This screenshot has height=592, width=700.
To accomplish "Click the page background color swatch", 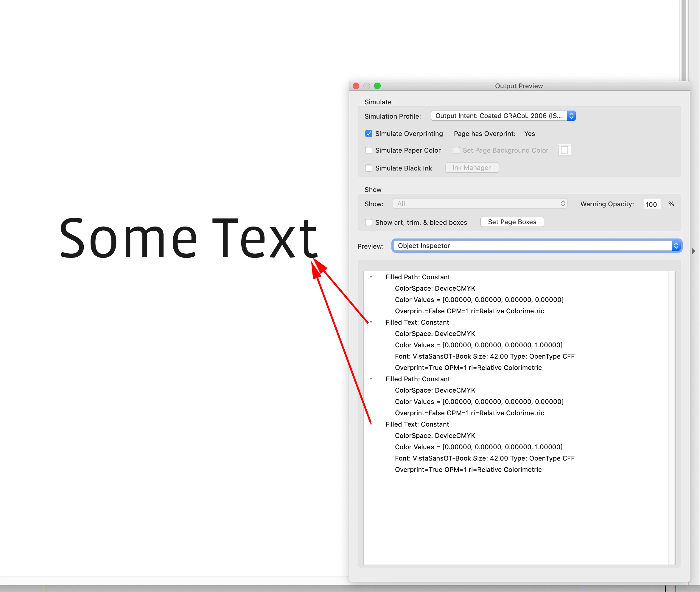I will tap(564, 150).
